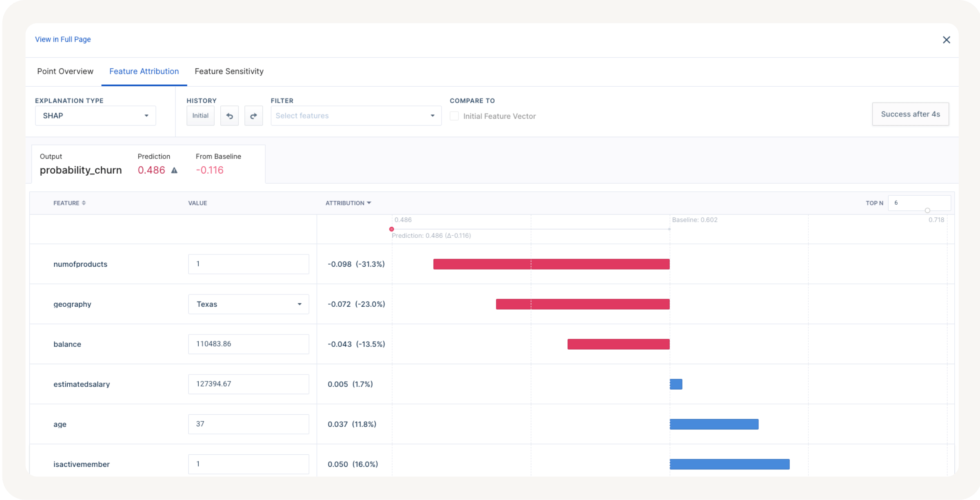This screenshot has width=980, height=500.
Task: Click the Success after 4s button
Action: pyautogui.click(x=910, y=114)
